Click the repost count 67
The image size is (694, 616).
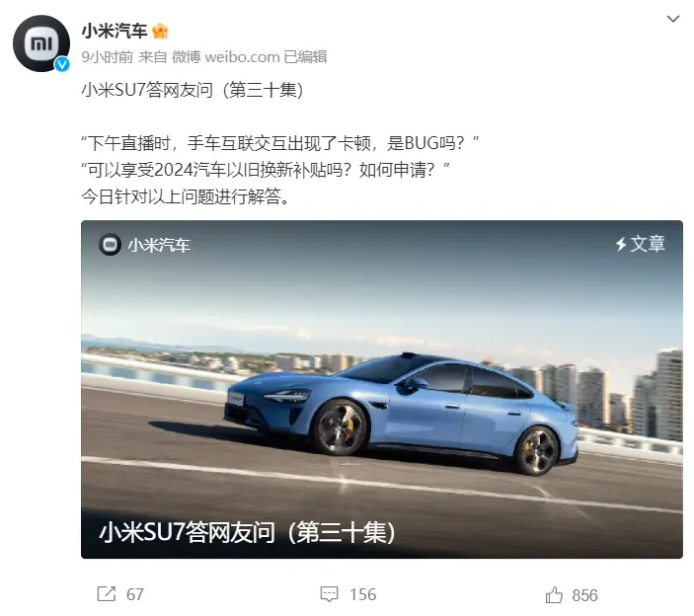click(135, 594)
